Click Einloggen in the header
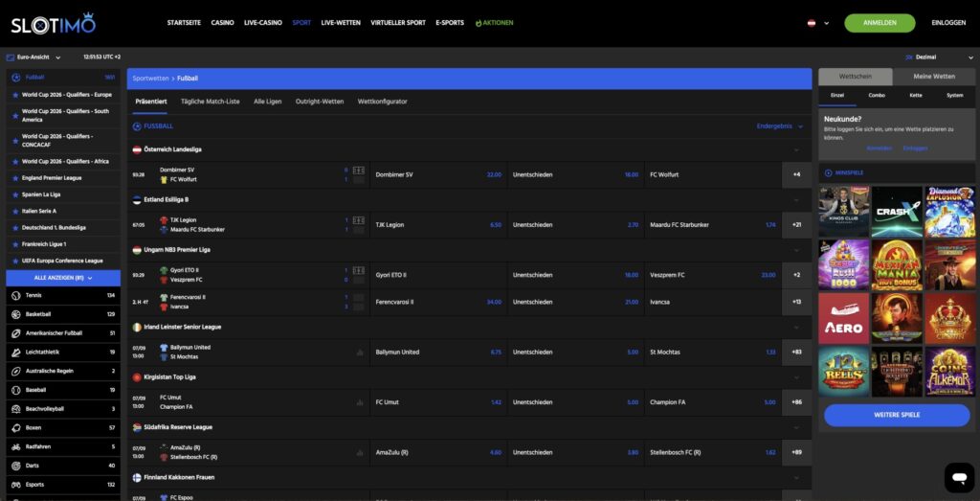Image resolution: width=980 pixels, height=501 pixels. pyautogui.click(x=948, y=23)
